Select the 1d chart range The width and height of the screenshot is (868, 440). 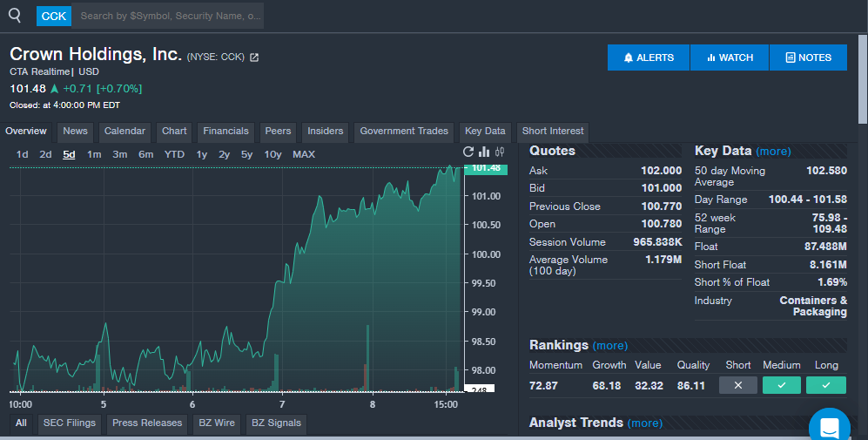(x=22, y=154)
